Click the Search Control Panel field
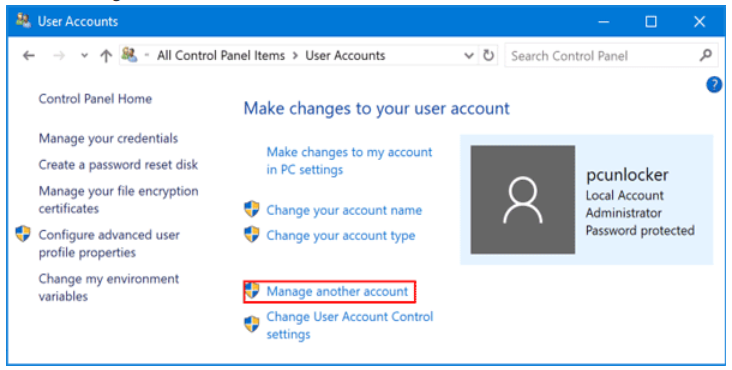The width and height of the screenshot is (732, 370). [x=610, y=56]
